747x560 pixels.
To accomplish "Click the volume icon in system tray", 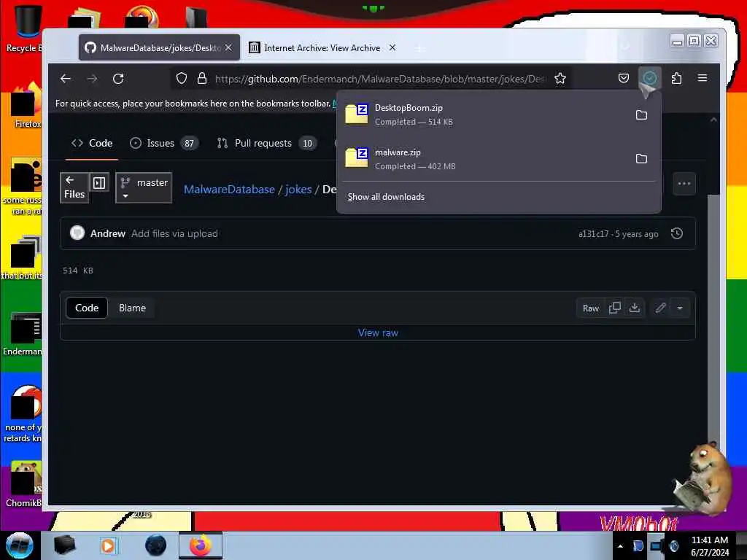I will click(673, 546).
